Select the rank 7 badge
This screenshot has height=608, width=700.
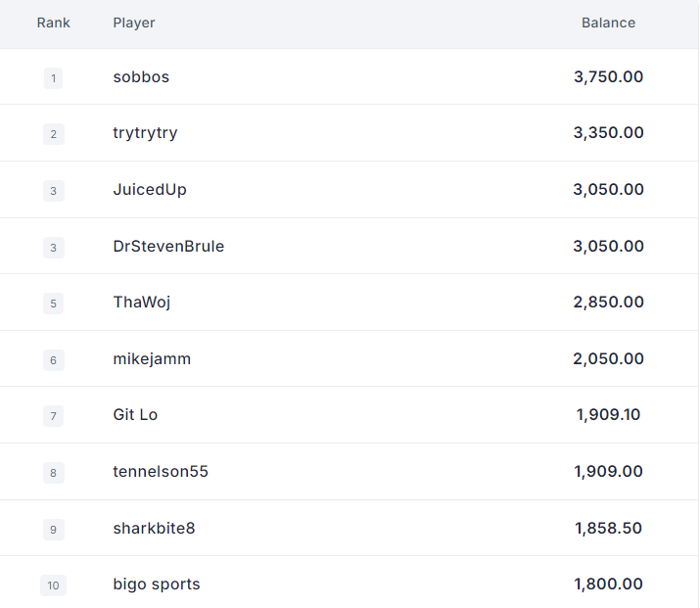tap(53, 416)
